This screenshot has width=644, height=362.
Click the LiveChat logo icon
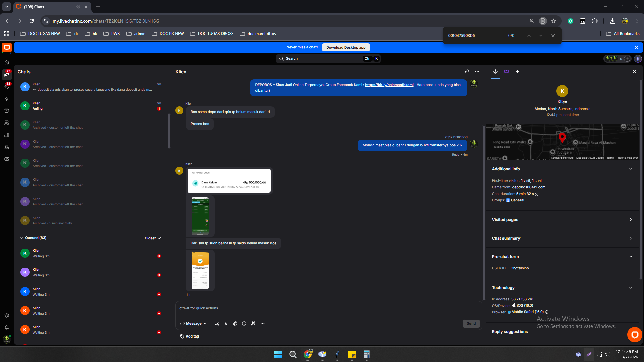coord(7,48)
